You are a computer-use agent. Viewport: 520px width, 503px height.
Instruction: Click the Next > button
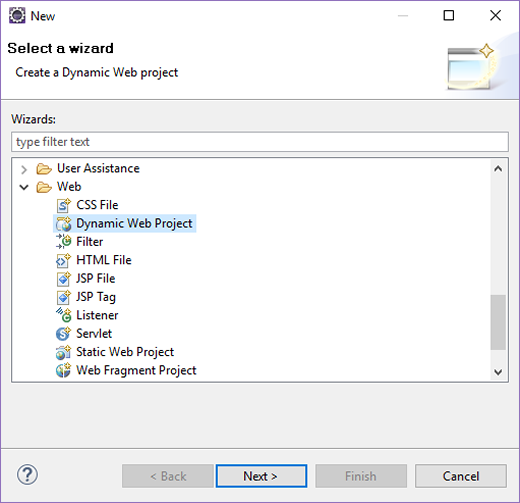261,476
